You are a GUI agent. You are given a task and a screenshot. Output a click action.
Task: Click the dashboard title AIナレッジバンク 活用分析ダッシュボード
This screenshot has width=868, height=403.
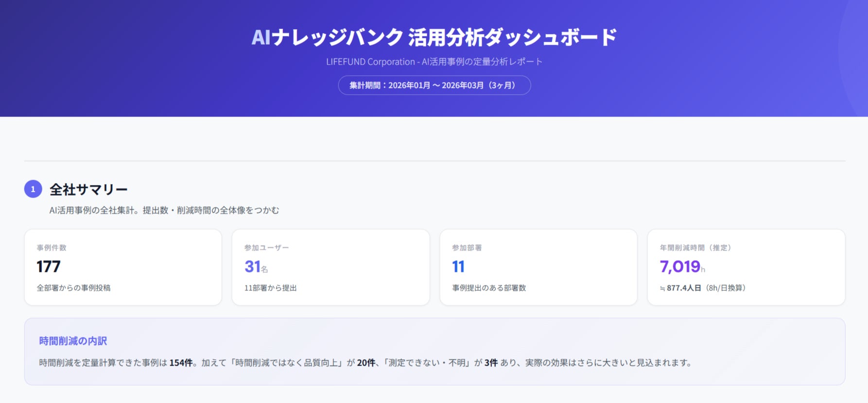434,37
